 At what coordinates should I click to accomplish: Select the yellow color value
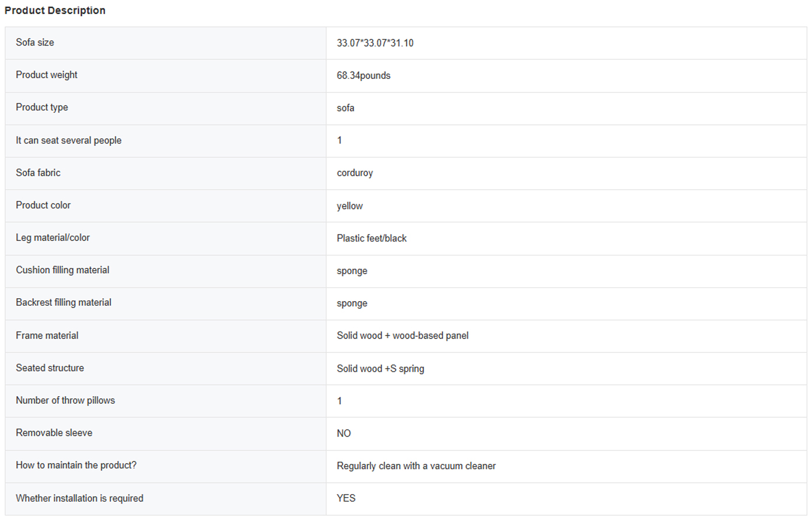349,206
